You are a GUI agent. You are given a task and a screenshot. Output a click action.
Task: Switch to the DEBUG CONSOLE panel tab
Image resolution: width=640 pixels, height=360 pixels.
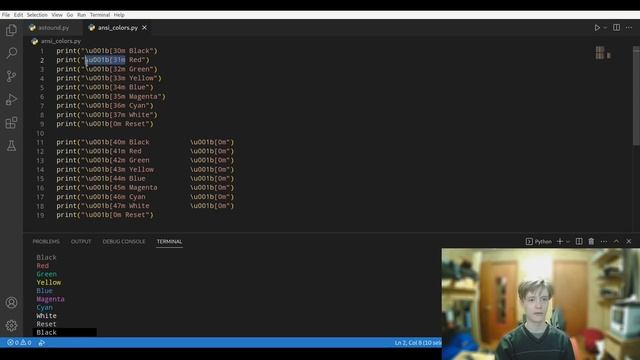tap(124, 242)
